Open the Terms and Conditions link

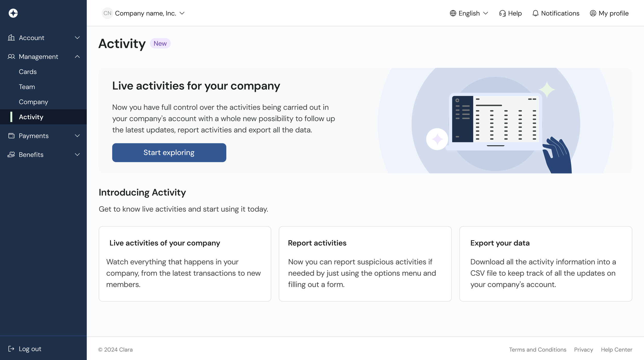tap(538, 349)
